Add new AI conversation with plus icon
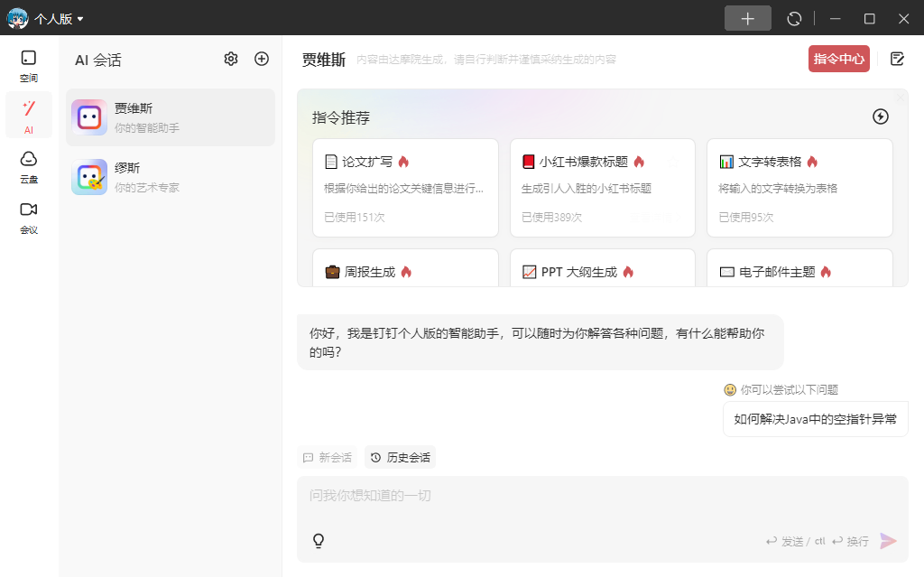Image resolution: width=924 pixels, height=578 pixels. 262,59
